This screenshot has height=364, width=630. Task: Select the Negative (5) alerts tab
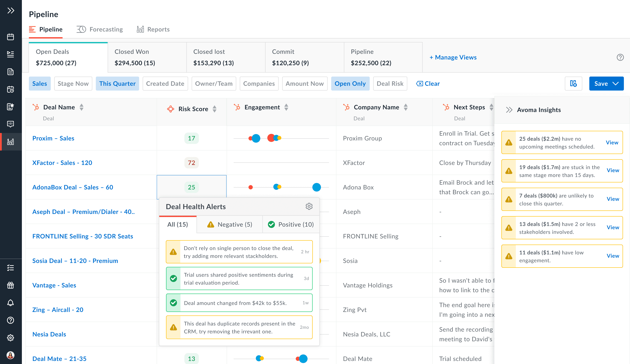pos(229,224)
